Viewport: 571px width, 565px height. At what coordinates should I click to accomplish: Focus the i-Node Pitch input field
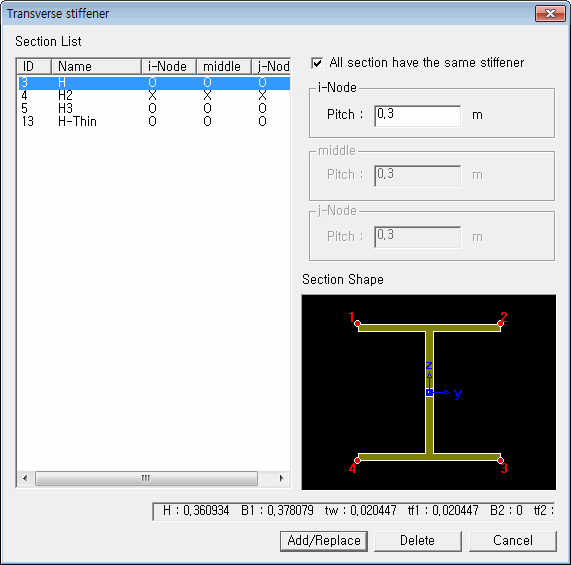pos(417,116)
